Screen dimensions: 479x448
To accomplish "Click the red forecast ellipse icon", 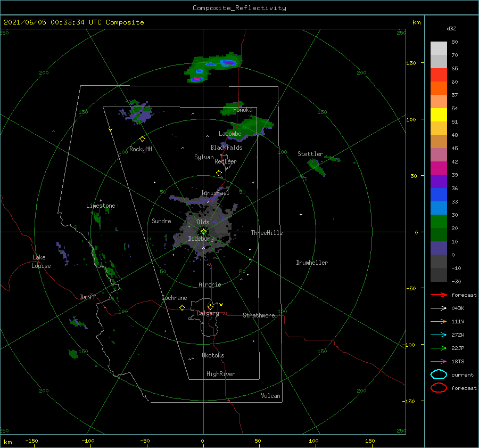I will 439,388.
